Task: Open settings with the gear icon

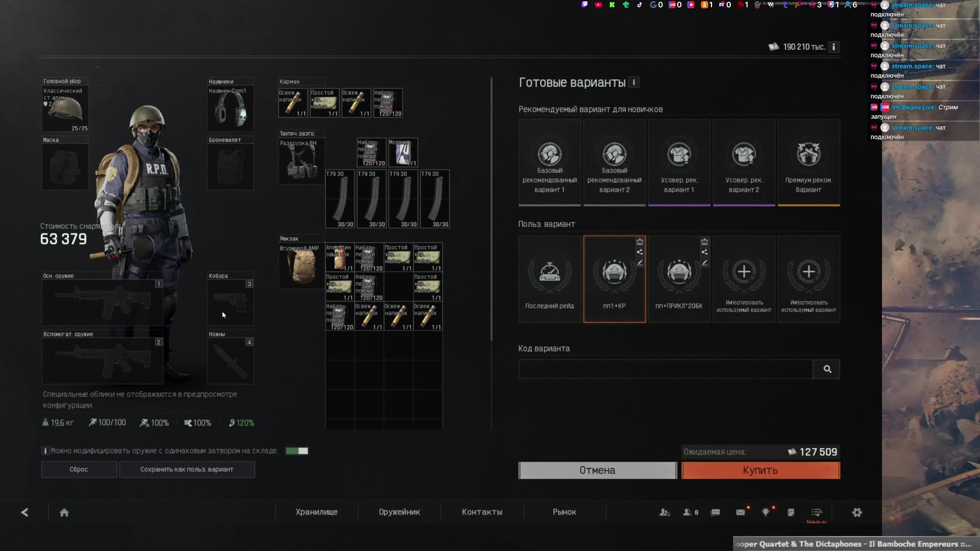Action: pos(857,512)
